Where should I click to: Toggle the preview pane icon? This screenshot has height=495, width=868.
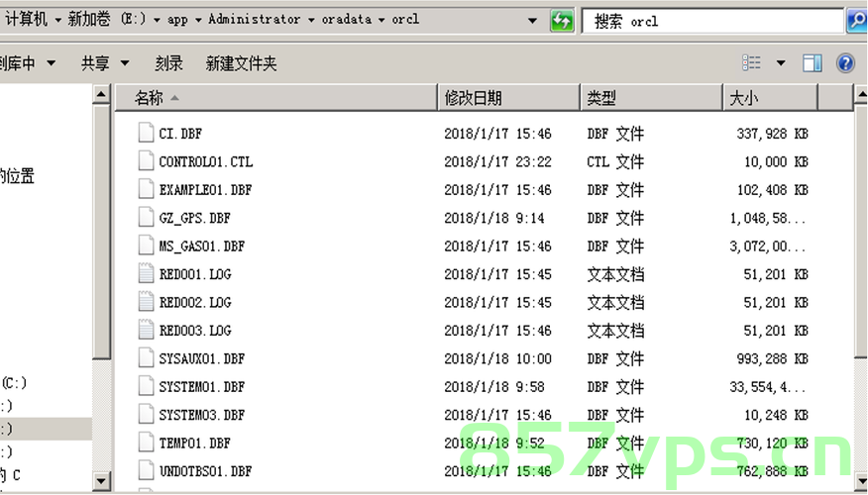813,63
